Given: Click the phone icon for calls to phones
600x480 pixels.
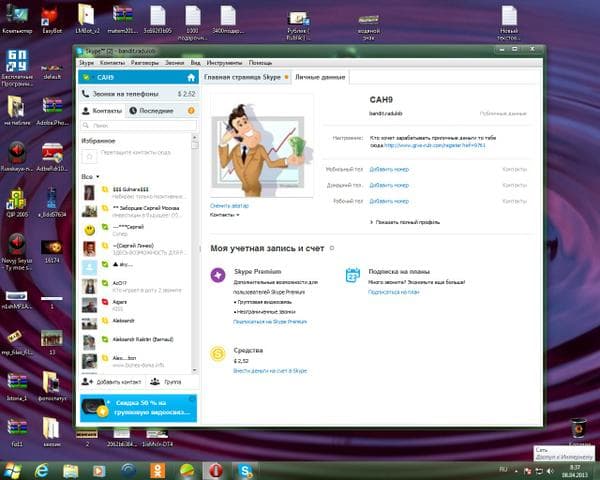Looking at the screenshot, I should coord(86,93).
